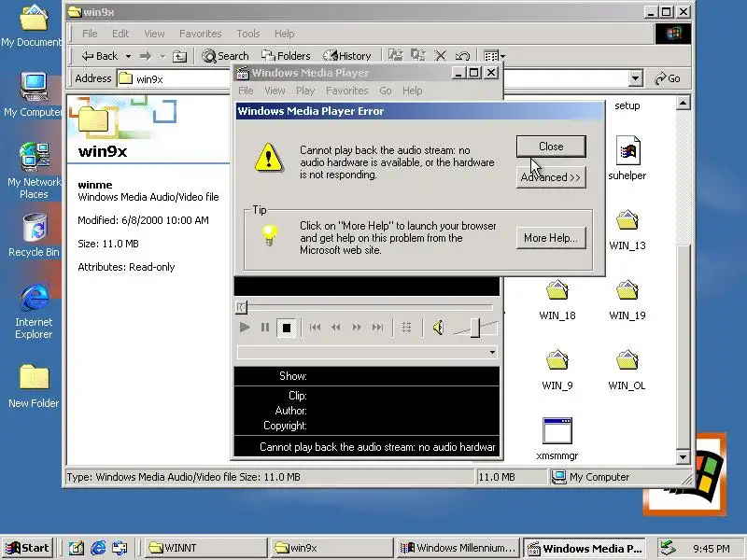
Task: Click the file list scroll-up arrow
Action: [683, 103]
